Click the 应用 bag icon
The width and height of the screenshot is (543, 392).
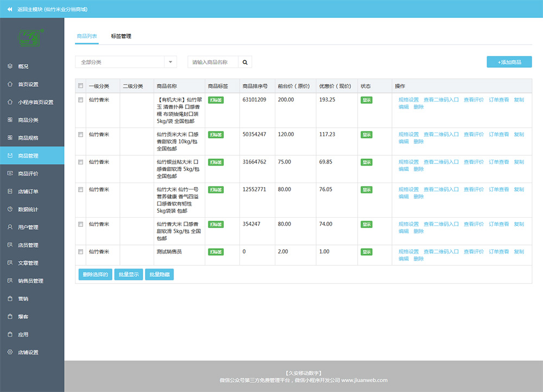pos(10,334)
